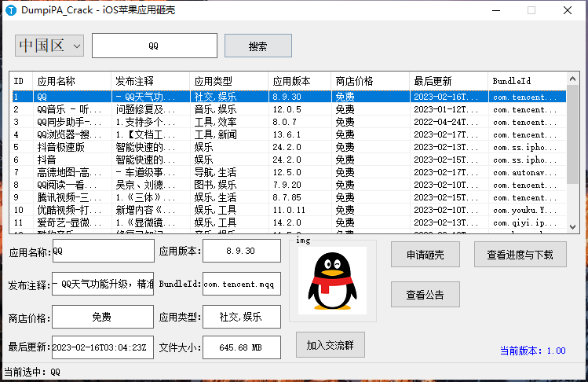The image size is (588, 382).
Task: Select the 爱奇艺 row in the results
Action: point(289,222)
